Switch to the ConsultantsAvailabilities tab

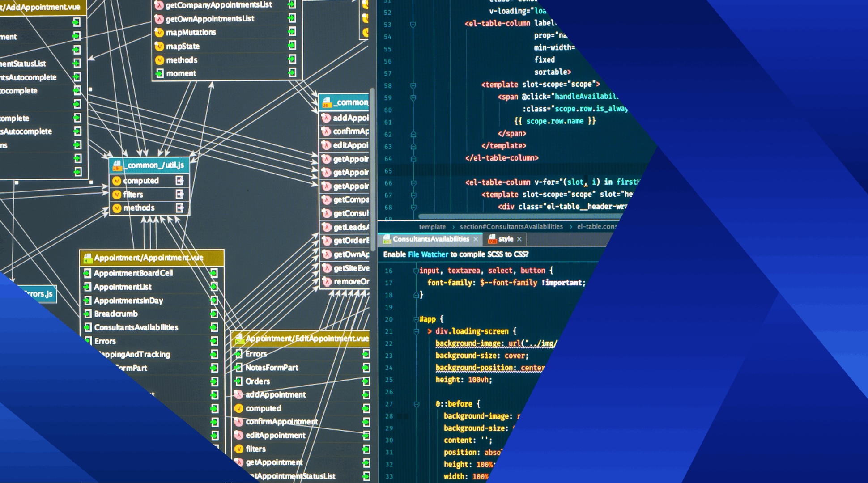click(431, 239)
